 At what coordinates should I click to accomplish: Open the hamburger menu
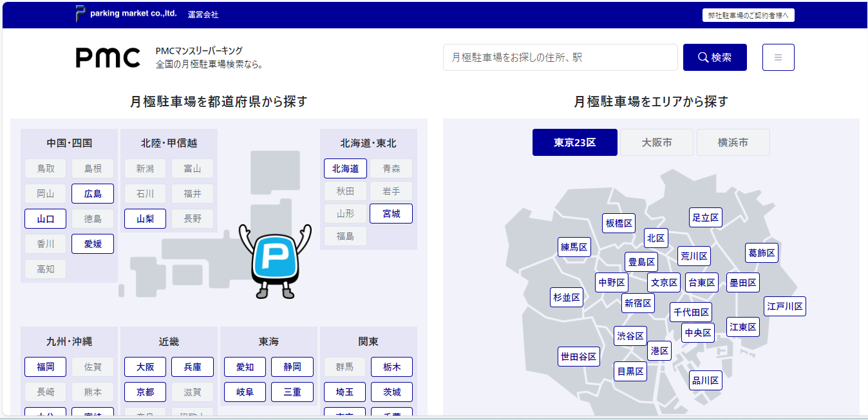pos(778,57)
